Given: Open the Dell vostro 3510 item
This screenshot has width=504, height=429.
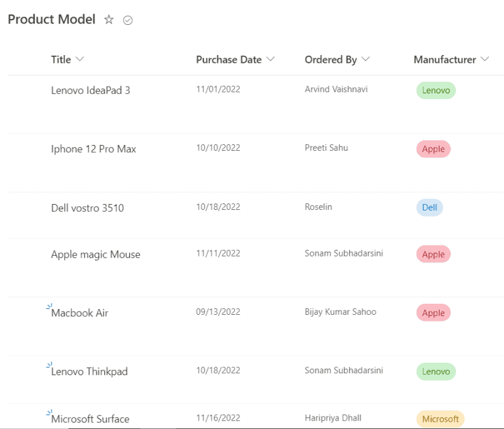Looking at the screenshot, I should 87,208.
